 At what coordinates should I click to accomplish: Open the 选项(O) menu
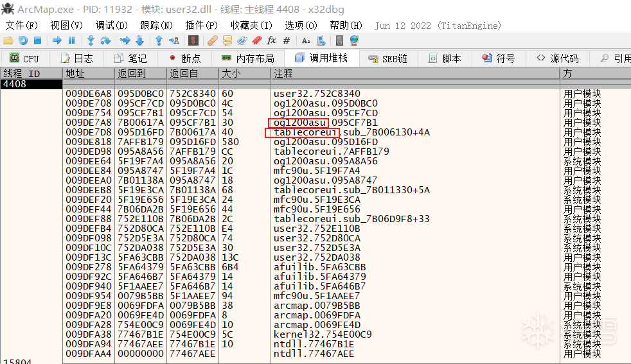301,25
